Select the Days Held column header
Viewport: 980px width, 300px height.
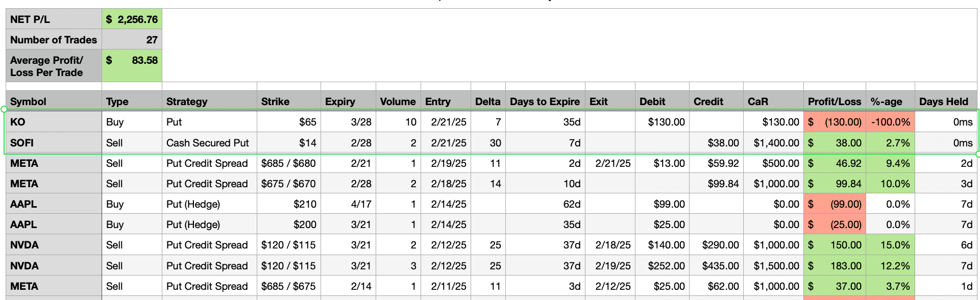point(946,101)
